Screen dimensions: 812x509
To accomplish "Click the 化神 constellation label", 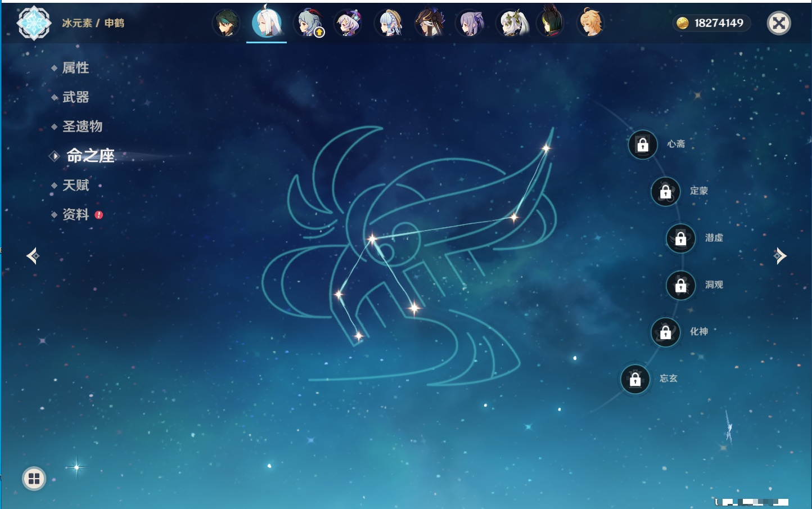I will click(x=699, y=332).
